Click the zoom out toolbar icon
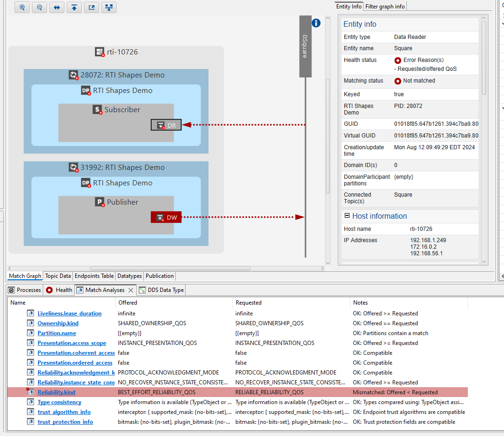504x436 pixels. (39, 8)
